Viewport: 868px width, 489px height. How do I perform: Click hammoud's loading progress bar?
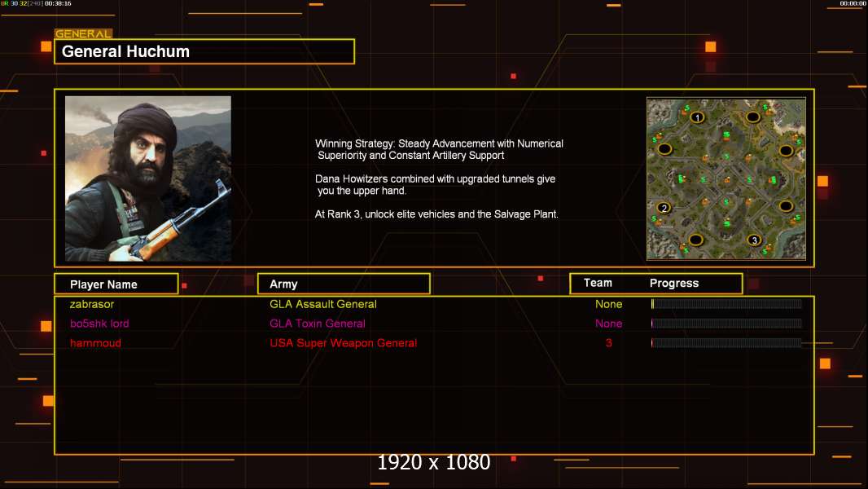726,343
